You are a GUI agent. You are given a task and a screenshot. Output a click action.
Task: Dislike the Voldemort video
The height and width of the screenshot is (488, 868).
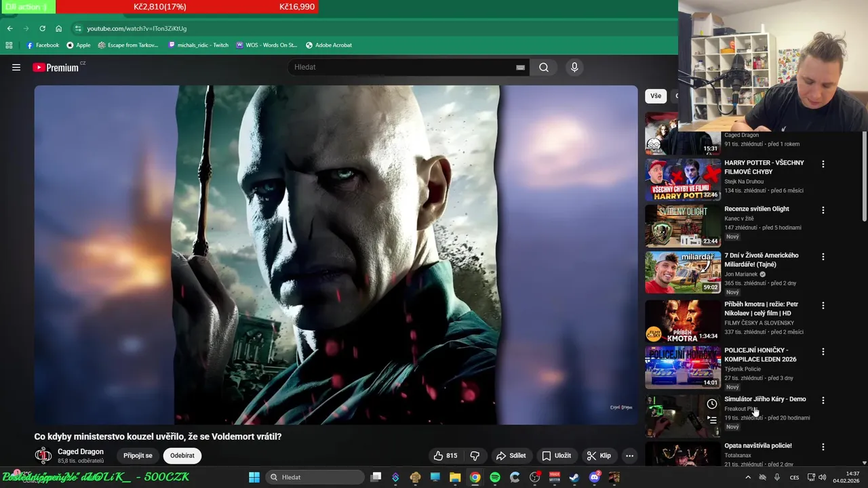coord(475,455)
